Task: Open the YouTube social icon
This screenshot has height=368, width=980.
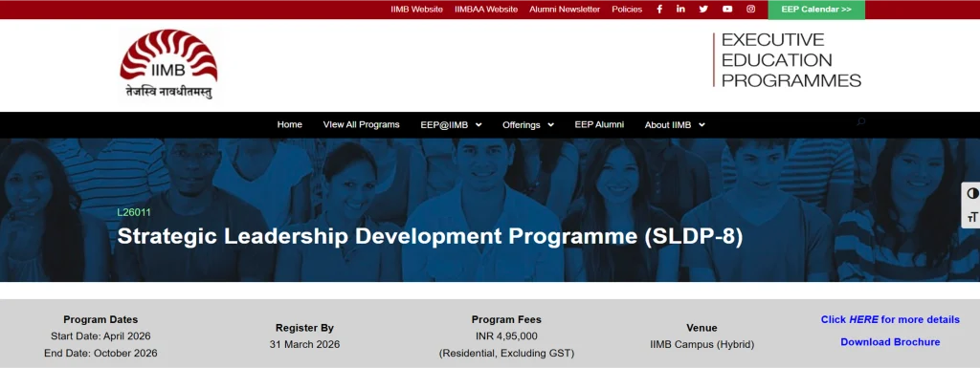Action: pos(727,10)
